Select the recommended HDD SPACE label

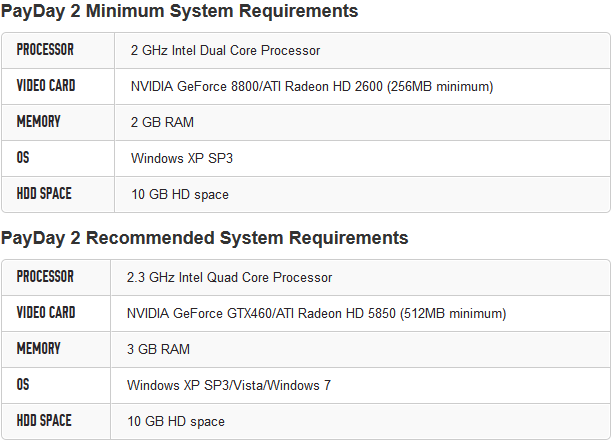point(44,421)
